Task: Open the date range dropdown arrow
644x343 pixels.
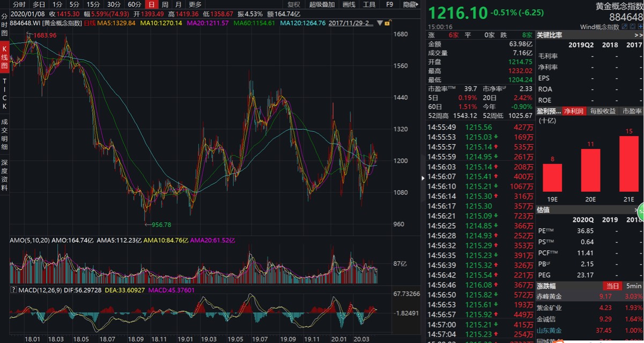Action: 380,24
